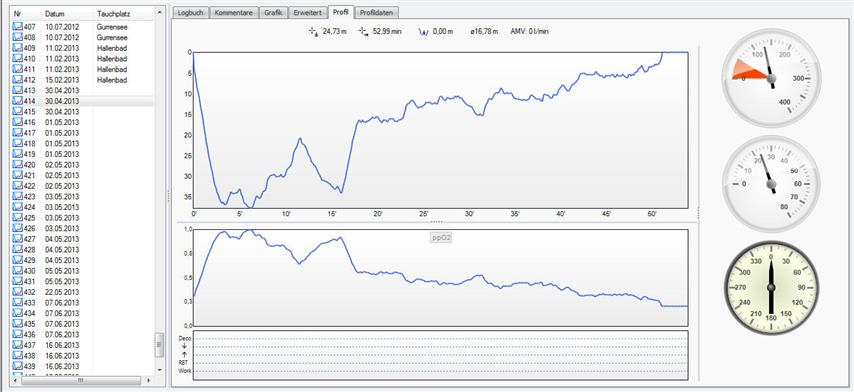Open the Kommentare tab
Image resolution: width=854 pixels, height=392 pixels.
pos(234,13)
